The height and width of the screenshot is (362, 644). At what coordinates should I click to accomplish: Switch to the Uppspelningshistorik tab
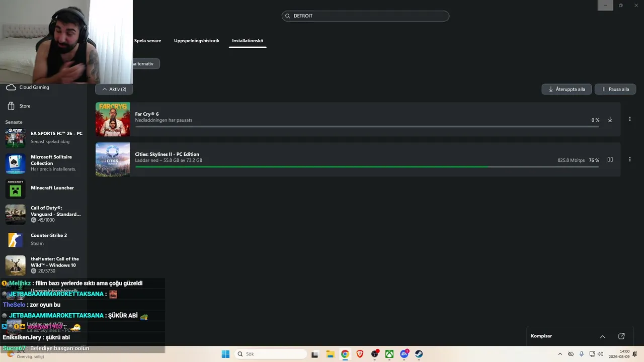click(197, 41)
